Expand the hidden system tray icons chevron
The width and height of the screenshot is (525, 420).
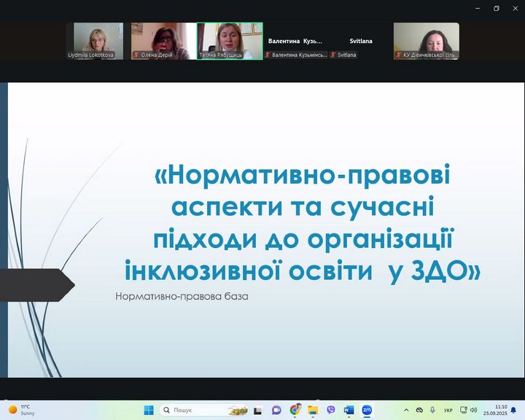[406, 410]
